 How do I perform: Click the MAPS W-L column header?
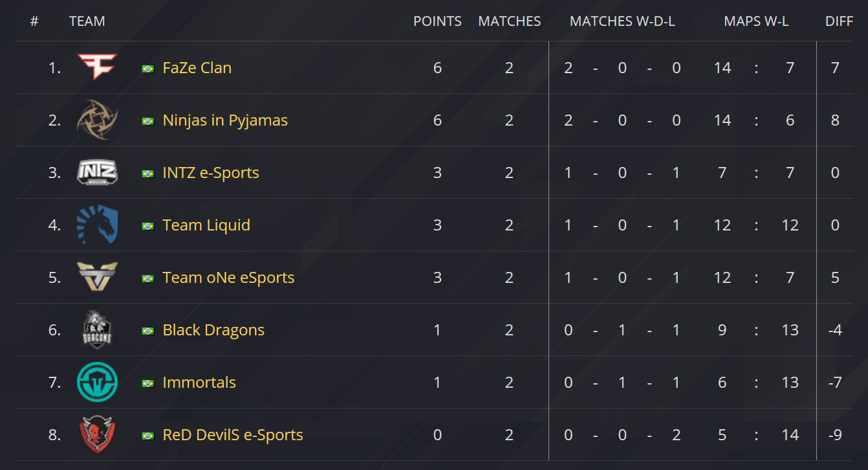pyautogui.click(x=756, y=21)
